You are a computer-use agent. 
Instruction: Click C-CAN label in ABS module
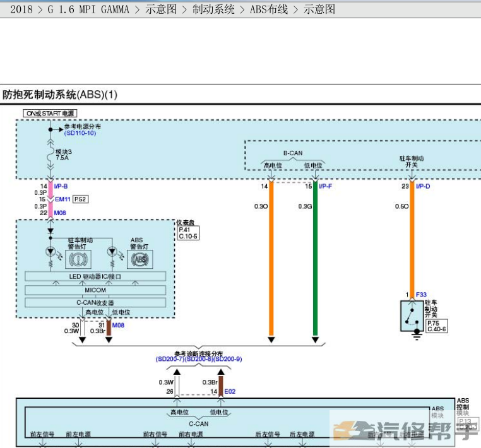[x=199, y=424]
